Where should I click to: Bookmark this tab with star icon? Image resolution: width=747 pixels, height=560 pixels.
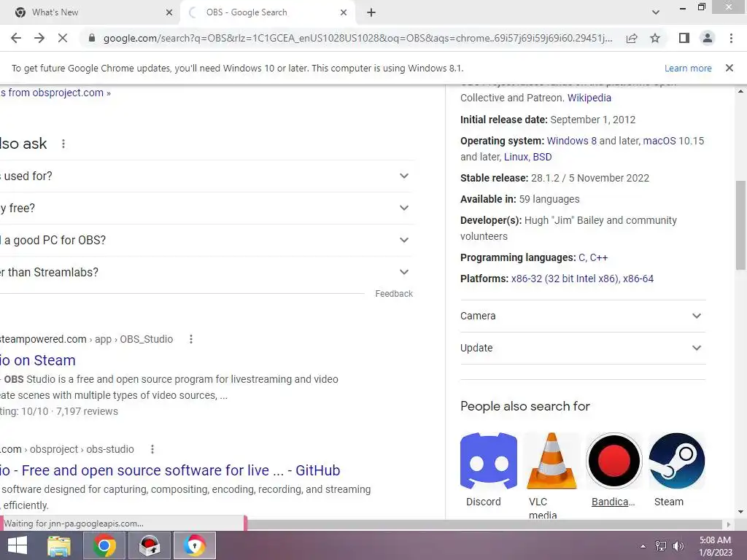(655, 38)
